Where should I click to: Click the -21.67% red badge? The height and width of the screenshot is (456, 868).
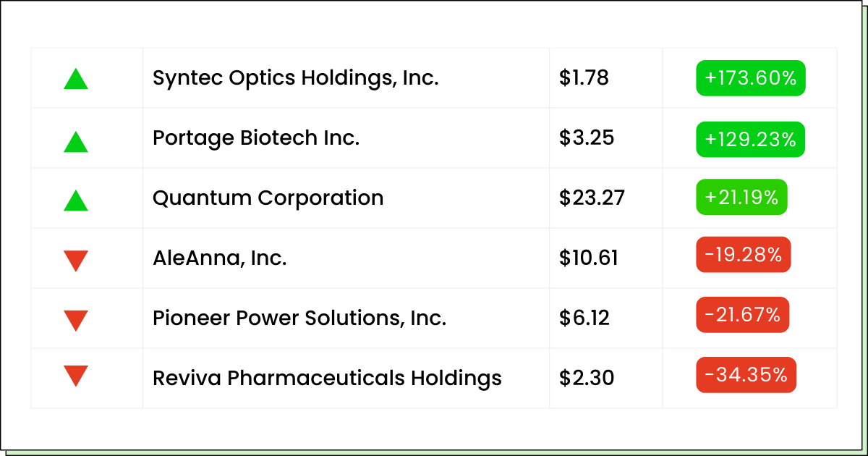coord(742,315)
